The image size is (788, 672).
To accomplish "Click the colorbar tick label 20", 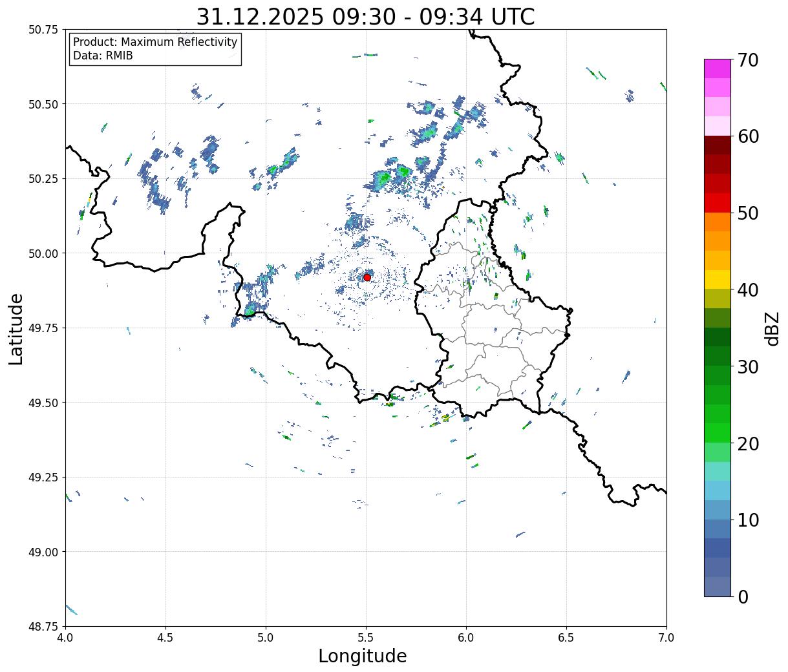I will tap(749, 444).
